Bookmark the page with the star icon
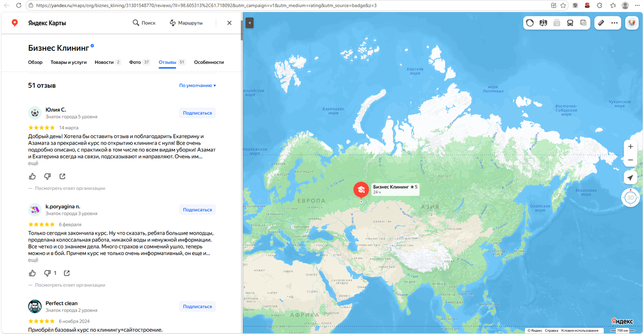Viewport: 644px width, 334px height. [563, 5]
